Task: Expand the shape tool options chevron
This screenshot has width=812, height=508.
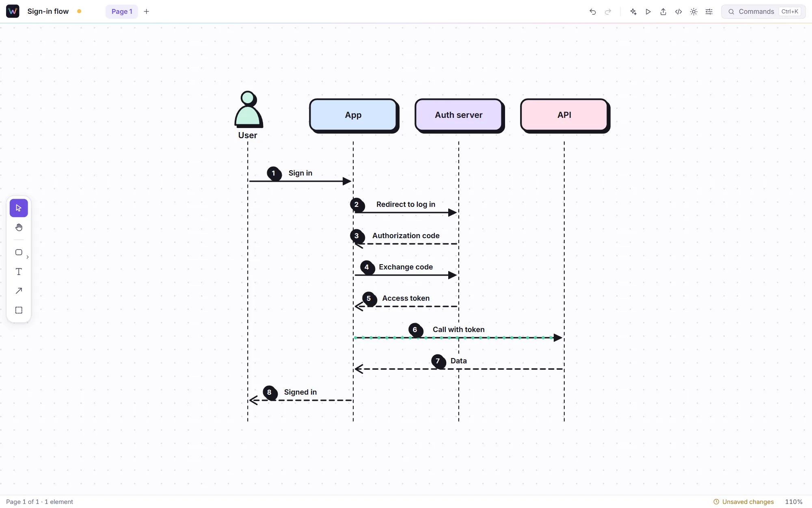Action: [x=28, y=257]
